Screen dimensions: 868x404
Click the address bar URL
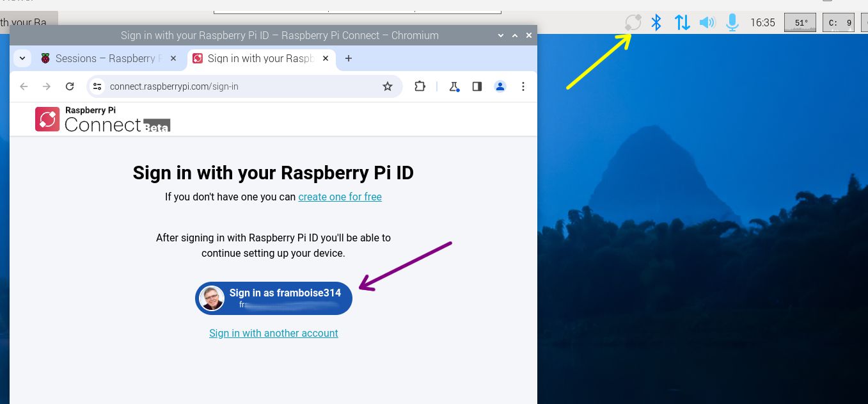[x=174, y=86]
